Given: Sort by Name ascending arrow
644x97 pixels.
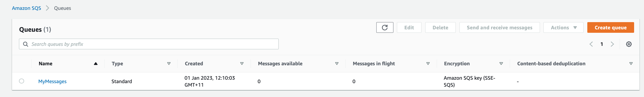Looking at the screenshot, I should (x=96, y=64).
